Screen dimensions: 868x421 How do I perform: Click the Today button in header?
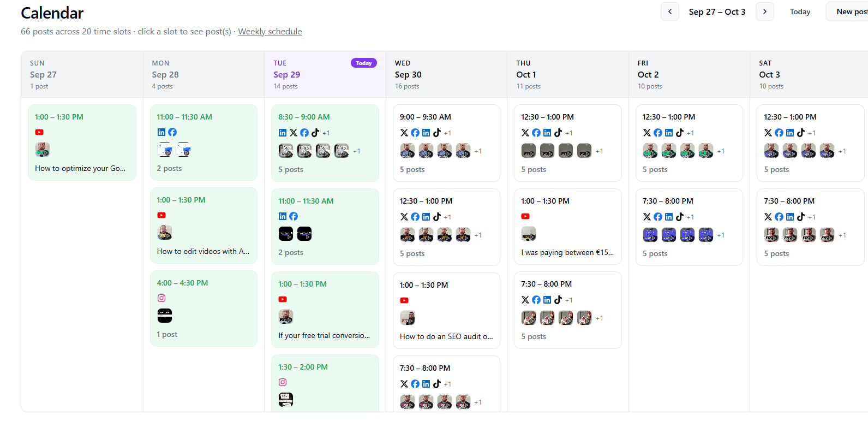point(800,11)
